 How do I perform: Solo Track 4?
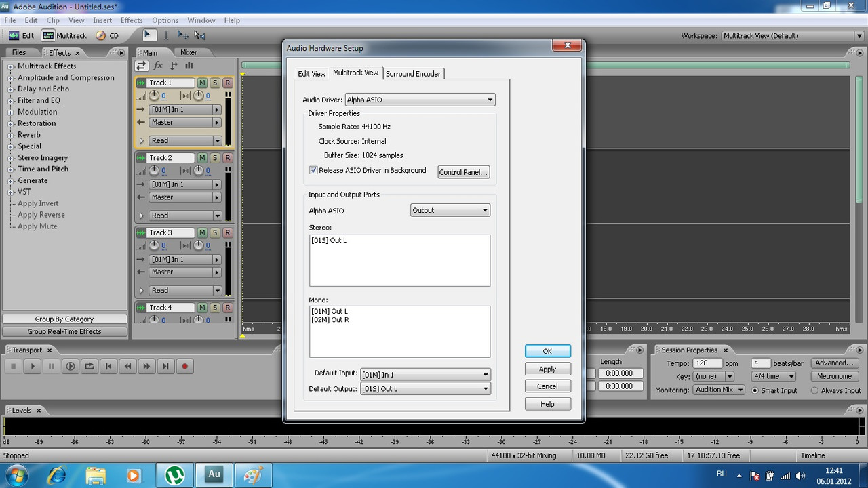215,308
